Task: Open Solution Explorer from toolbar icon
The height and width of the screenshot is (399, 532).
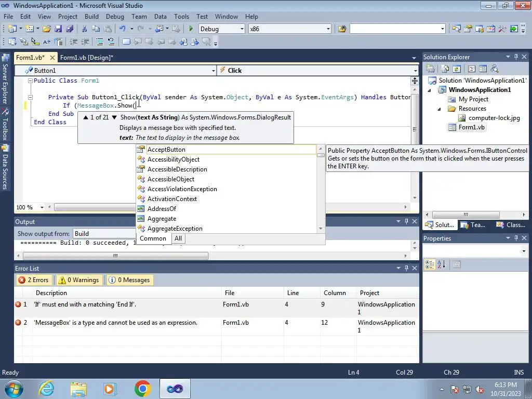Action: coord(456,29)
